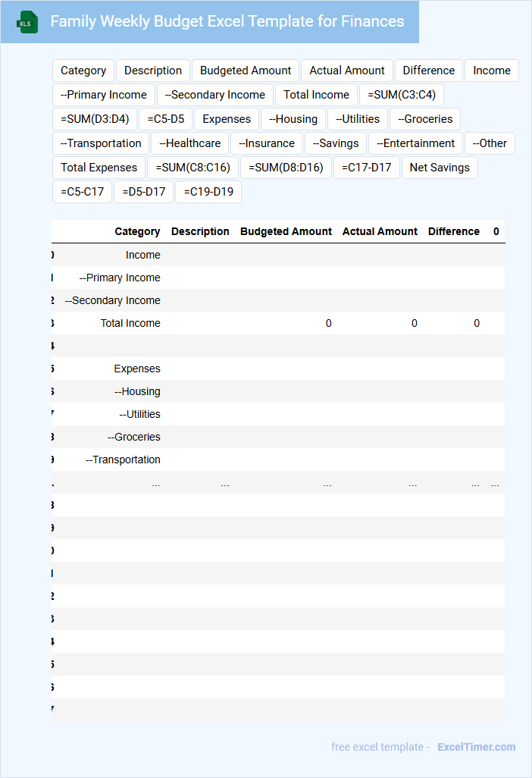
Task: Click the =SUM(D8:D16) tag
Action: 286,168
